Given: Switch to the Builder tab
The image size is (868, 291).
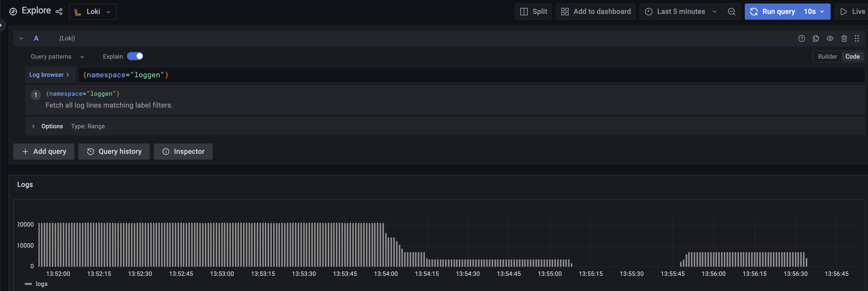Looking at the screenshot, I should point(828,57).
